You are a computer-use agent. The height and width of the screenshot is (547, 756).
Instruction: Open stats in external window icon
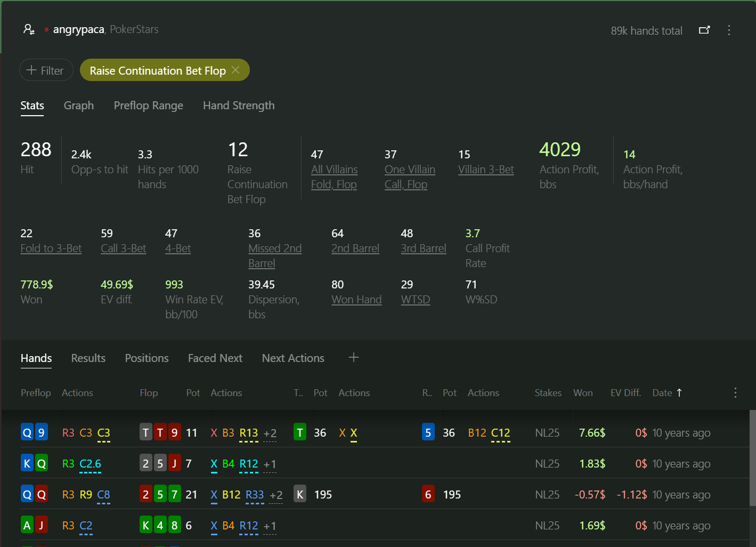tap(704, 30)
